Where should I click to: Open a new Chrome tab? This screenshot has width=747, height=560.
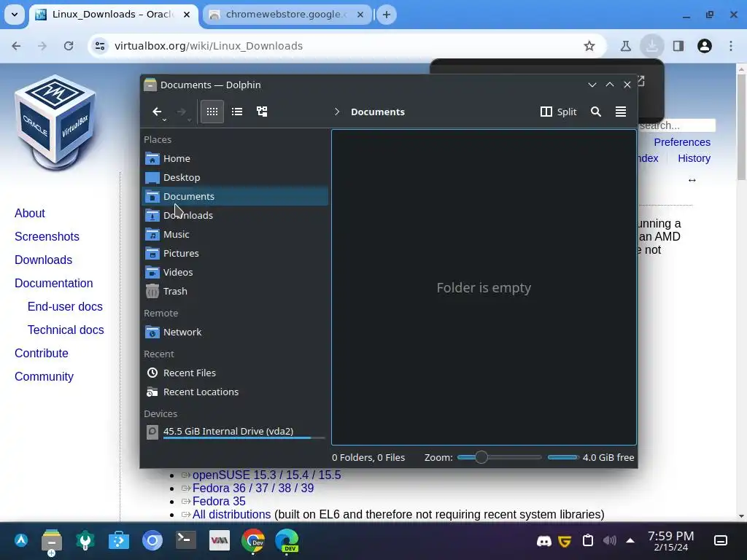pos(387,15)
